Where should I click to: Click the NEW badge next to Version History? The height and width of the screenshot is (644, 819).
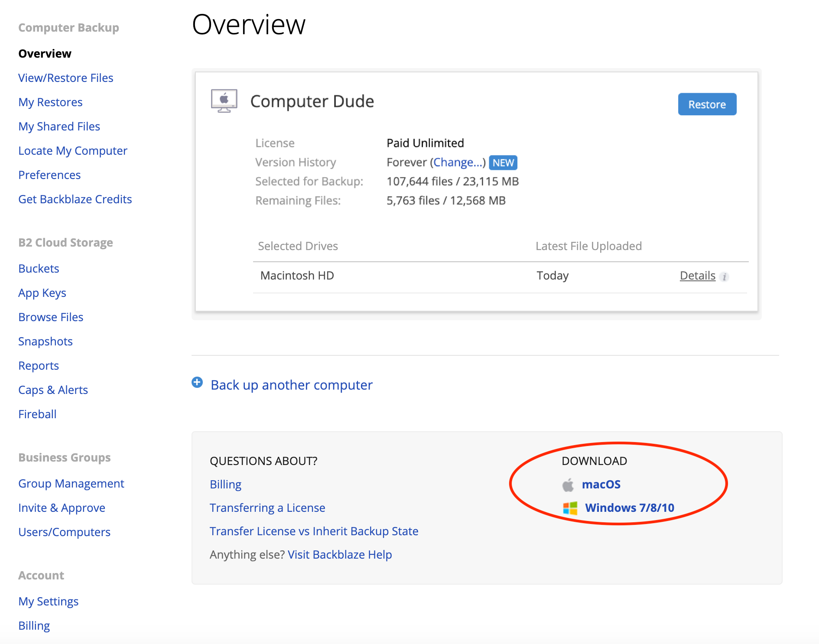point(503,163)
